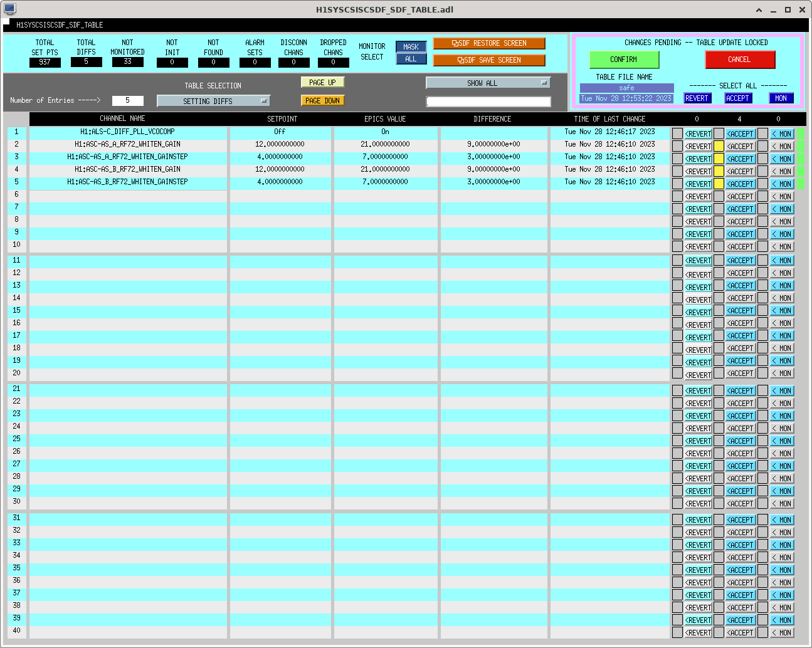812x648 pixels.
Task: Click the monitor indicator box in row 4
Action: click(x=762, y=171)
